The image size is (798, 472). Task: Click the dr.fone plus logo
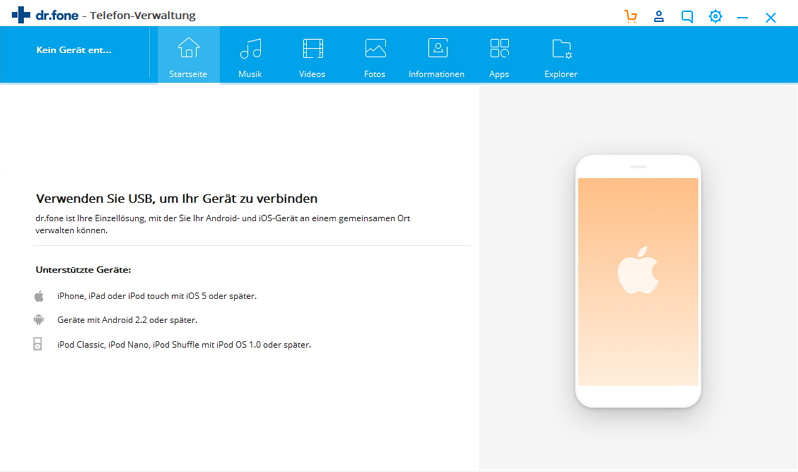tap(21, 15)
